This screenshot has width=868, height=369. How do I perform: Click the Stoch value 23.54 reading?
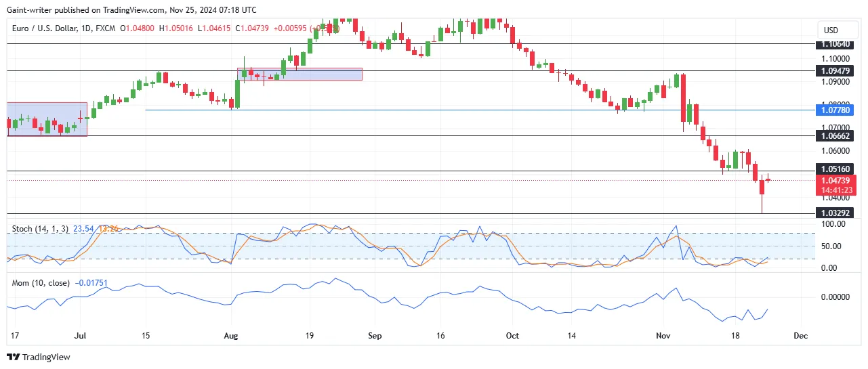click(x=85, y=229)
